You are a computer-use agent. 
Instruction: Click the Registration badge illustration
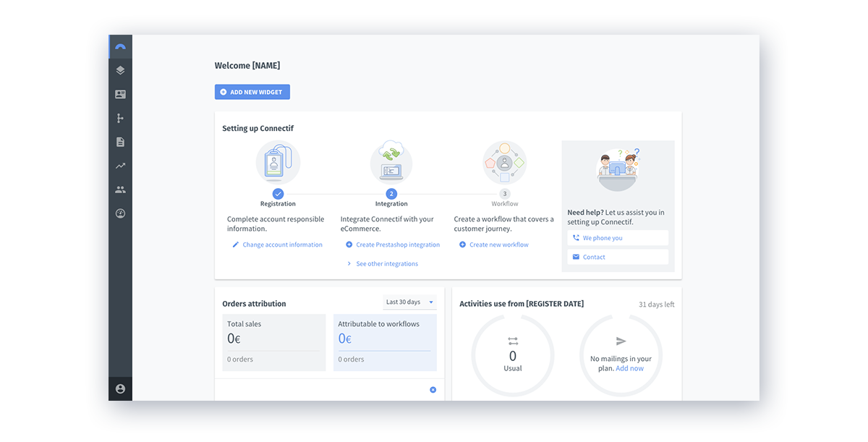point(278,162)
